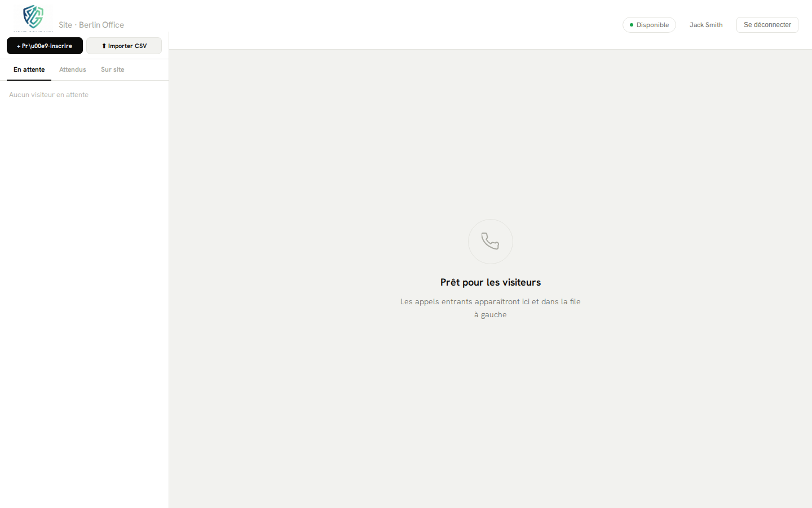
Task: Click the Berlin Office site name
Action: [x=101, y=25]
